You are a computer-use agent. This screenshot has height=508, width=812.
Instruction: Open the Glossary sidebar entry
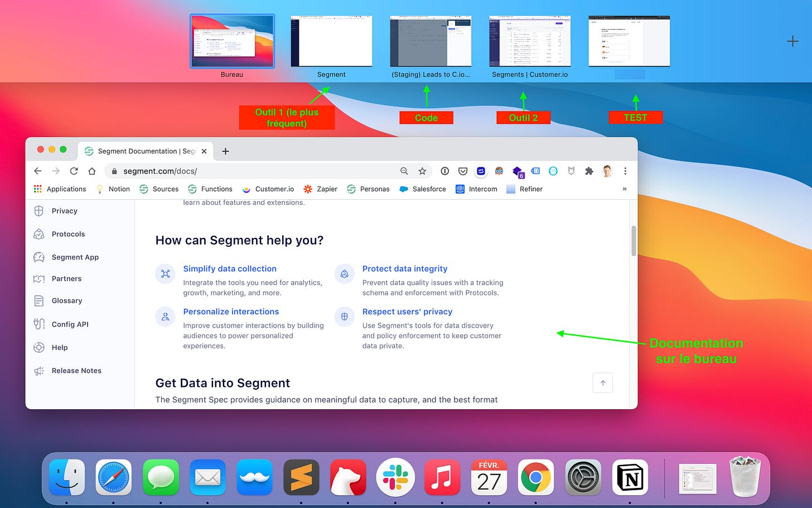tap(58, 301)
